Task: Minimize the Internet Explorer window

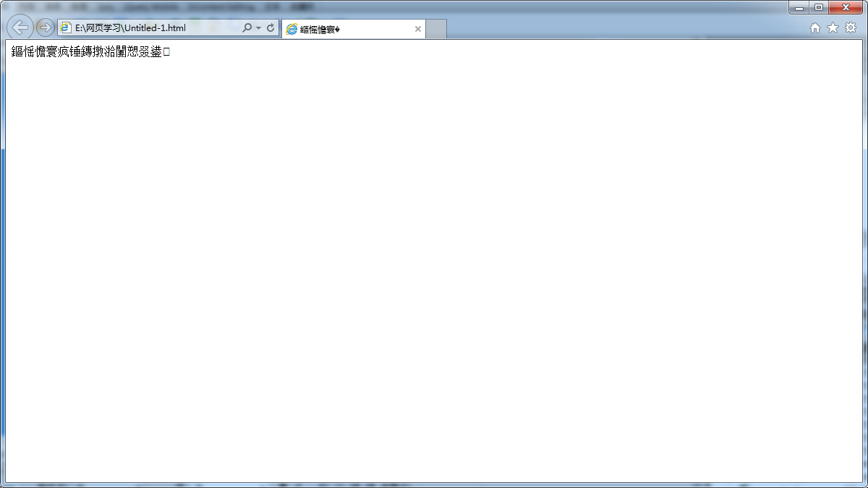Action: (x=799, y=8)
